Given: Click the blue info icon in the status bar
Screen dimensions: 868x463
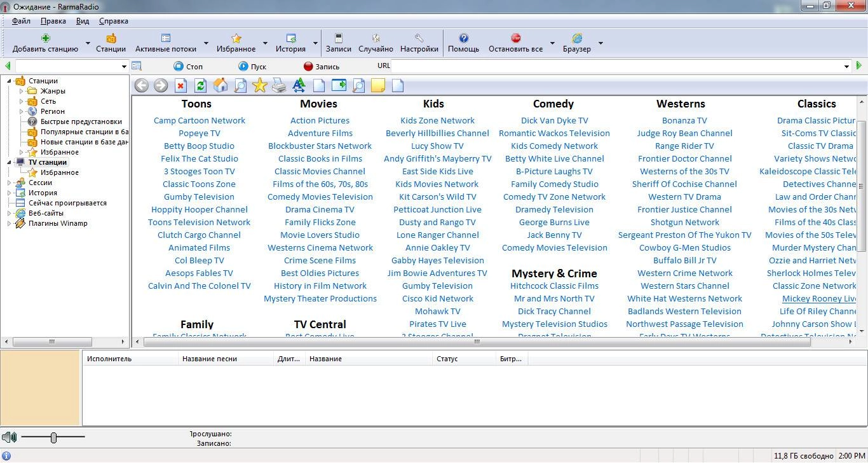Looking at the screenshot, I should click(x=7, y=455).
